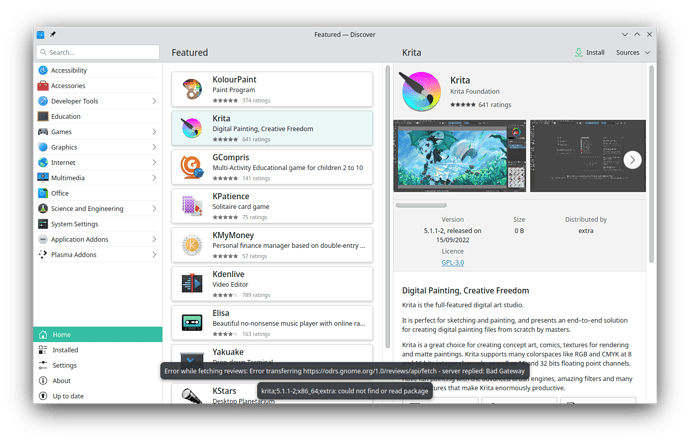690x443 pixels.
Task: Open the Krita entry in Featured list
Action: [x=272, y=128]
